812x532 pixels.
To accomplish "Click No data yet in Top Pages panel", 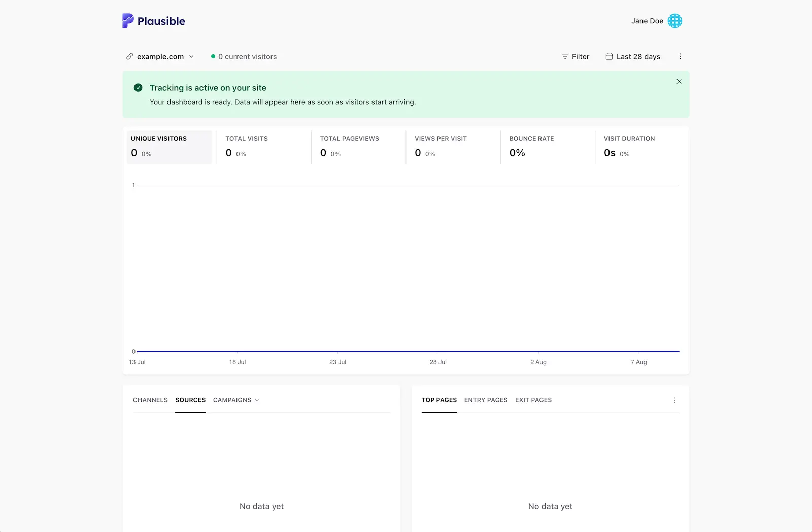I will [x=550, y=506].
